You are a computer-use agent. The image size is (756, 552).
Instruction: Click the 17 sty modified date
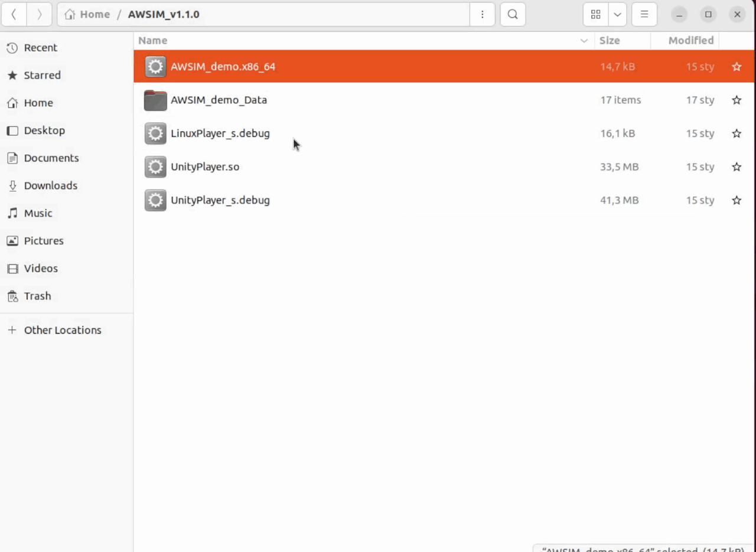(700, 100)
